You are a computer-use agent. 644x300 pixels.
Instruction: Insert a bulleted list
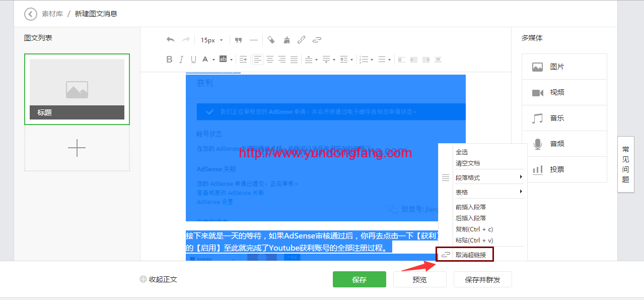click(x=382, y=59)
